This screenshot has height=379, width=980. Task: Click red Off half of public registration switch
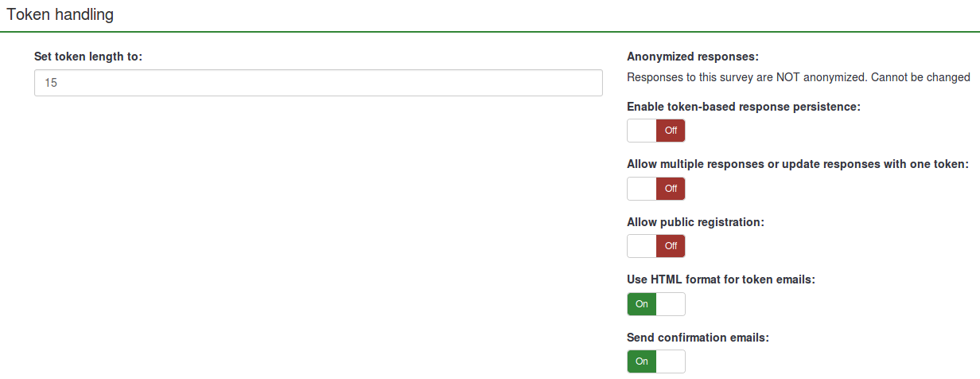pos(671,246)
